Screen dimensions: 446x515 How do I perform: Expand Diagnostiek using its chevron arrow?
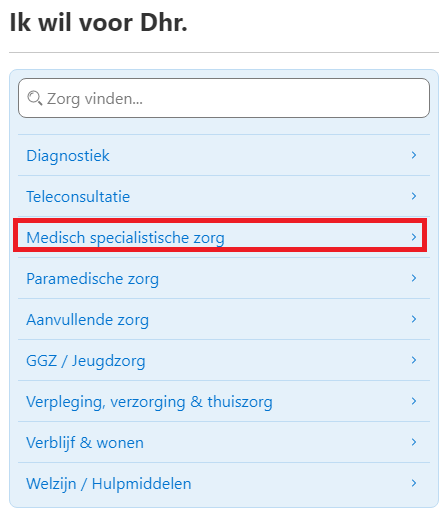[x=414, y=155]
